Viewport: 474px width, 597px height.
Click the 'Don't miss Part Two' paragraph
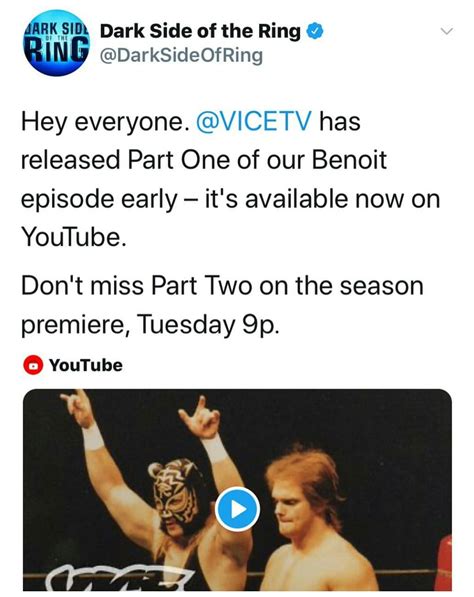[222, 305]
